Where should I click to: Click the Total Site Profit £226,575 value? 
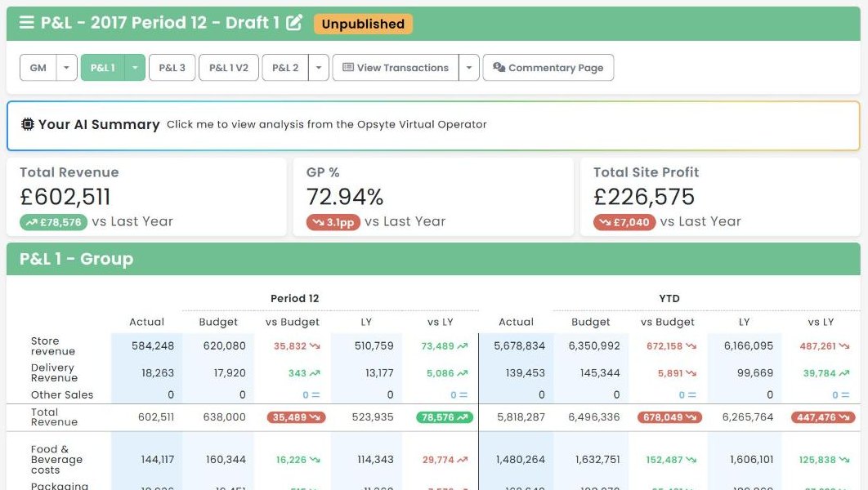click(644, 197)
